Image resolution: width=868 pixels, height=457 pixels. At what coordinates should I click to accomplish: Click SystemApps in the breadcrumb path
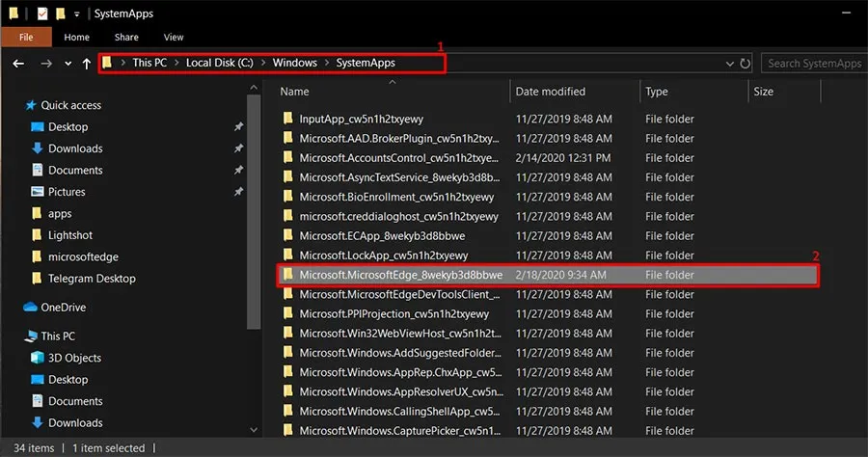click(366, 63)
